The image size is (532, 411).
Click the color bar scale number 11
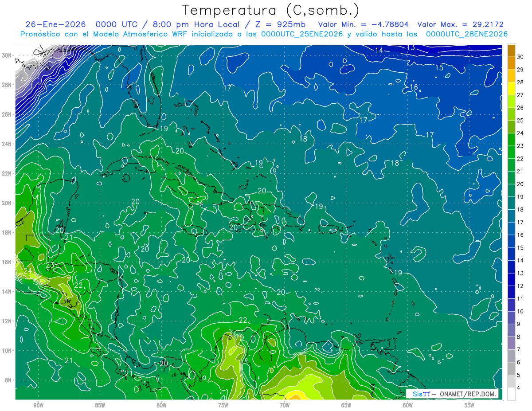coord(520,299)
